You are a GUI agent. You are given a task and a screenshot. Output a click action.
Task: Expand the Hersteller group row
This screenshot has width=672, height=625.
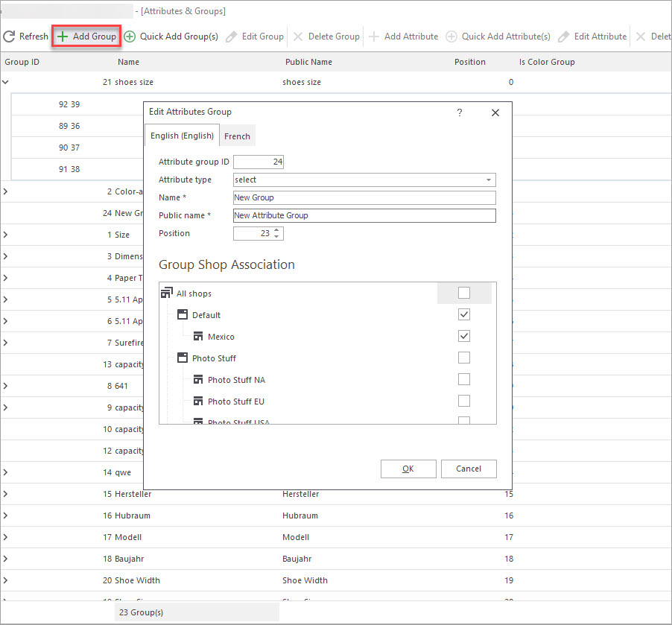[6, 494]
